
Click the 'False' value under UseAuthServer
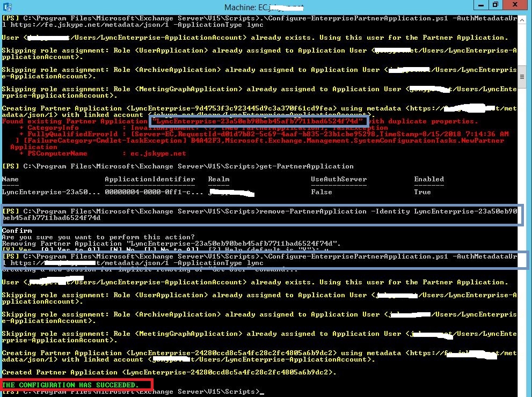[322, 192]
